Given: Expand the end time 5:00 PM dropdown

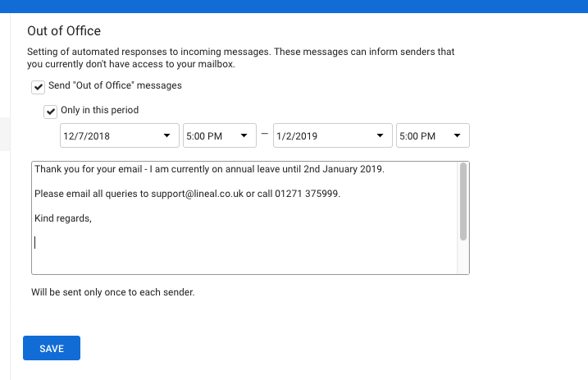Looking at the screenshot, I should 432,135.
